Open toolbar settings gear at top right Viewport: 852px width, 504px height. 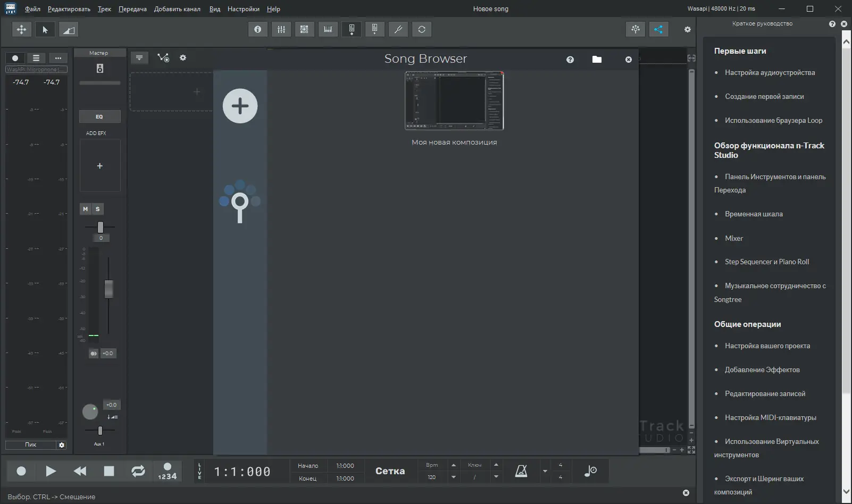click(x=688, y=30)
